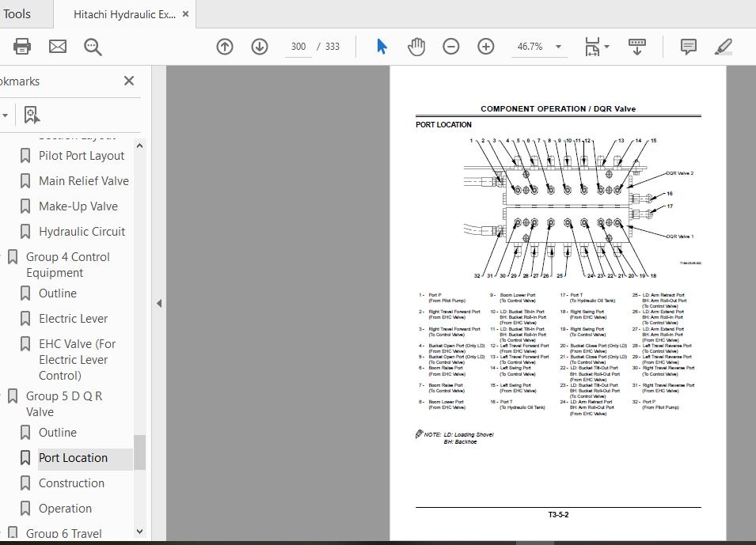Image resolution: width=756 pixels, height=545 pixels.
Task: Click bookmark icon beside Main Relief Valve
Action: pyautogui.click(x=25, y=180)
